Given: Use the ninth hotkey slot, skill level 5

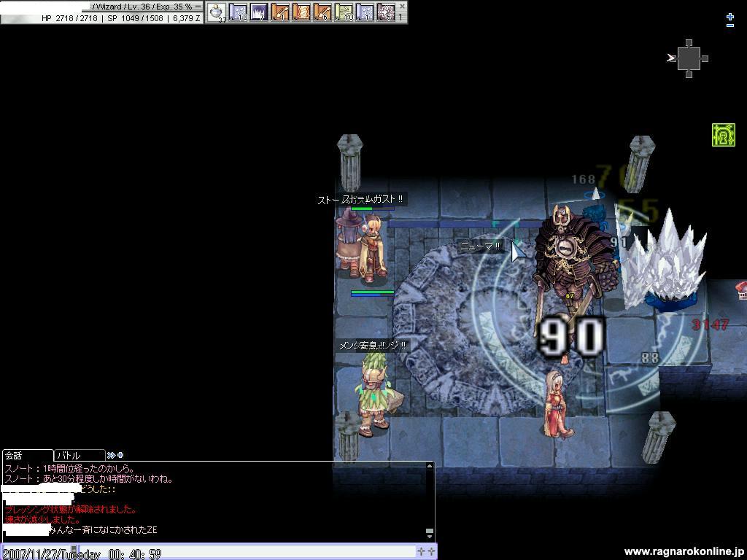Looking at the screenshot, I should (x=385, y=12).
